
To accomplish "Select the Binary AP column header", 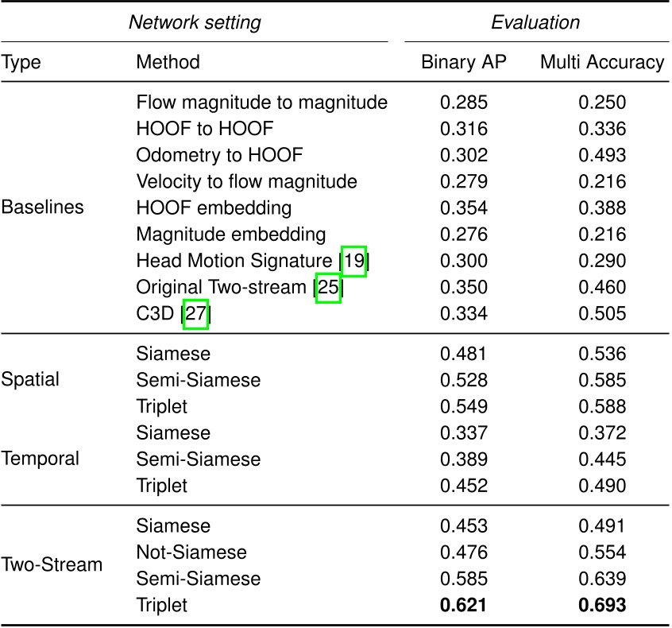I will click(464, 62).
